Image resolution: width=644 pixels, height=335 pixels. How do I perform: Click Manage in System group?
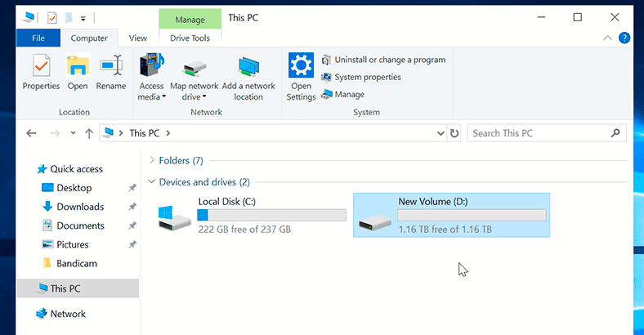343,95
